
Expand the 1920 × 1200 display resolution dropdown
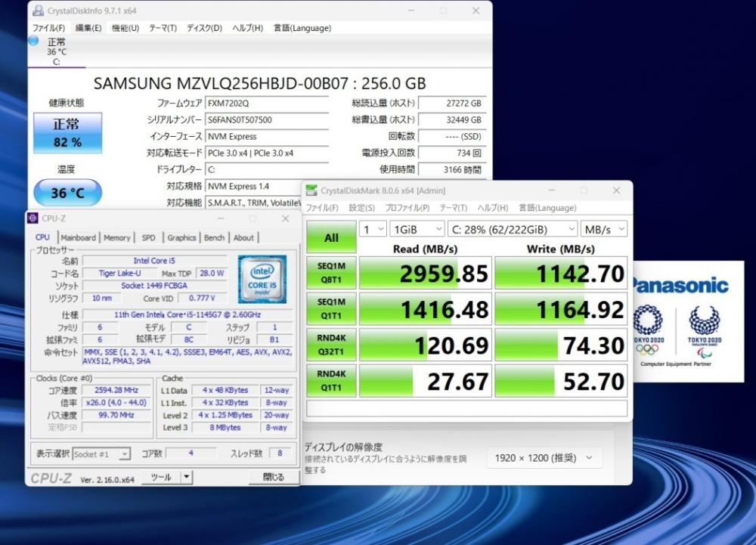pos(544,457)
